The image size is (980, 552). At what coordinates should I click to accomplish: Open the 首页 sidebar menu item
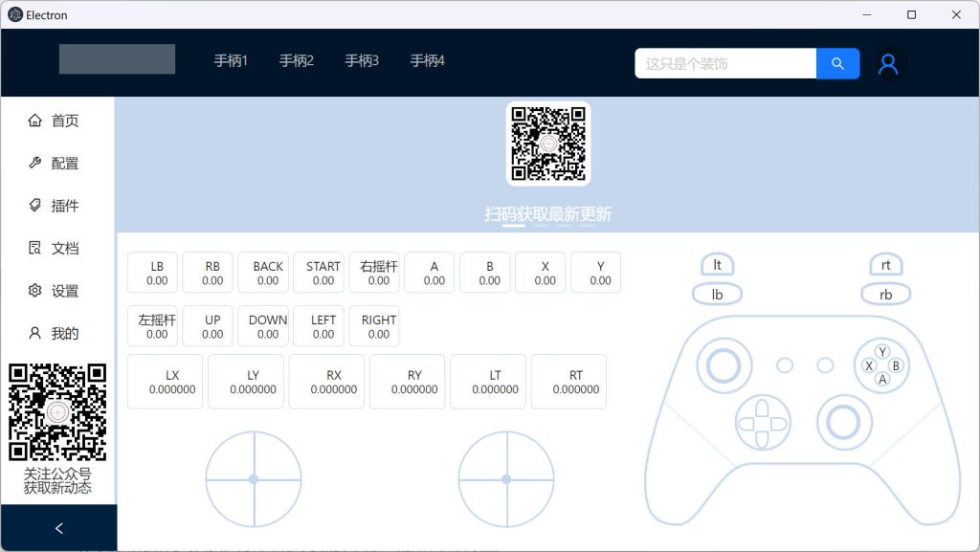click(x=57, y=121)
